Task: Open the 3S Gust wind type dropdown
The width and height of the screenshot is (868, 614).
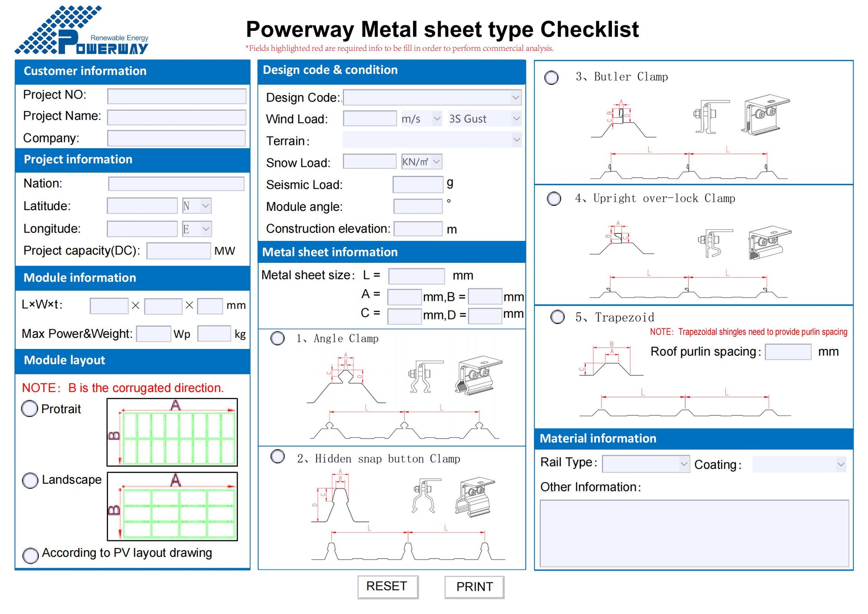Action: pos(484,119)
